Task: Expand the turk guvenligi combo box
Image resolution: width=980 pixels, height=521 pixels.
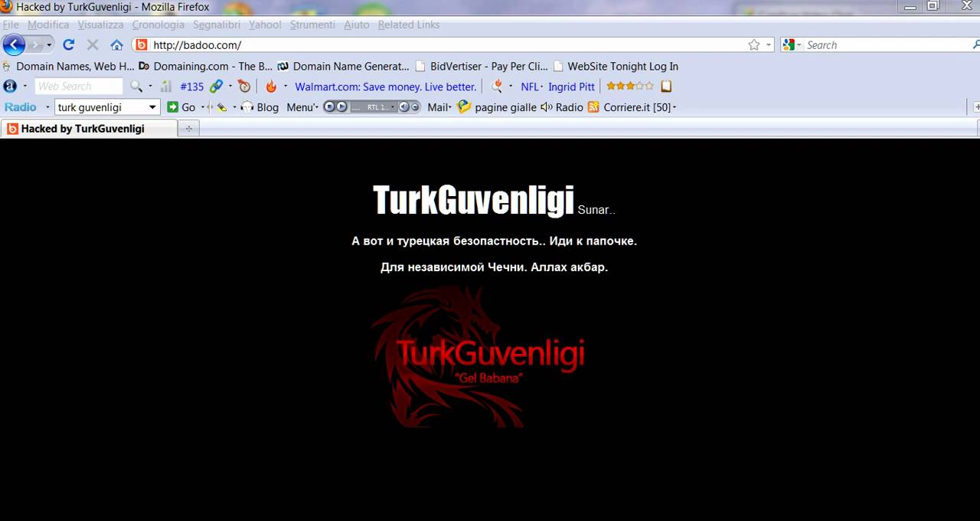Action: (x=152, y=107)
